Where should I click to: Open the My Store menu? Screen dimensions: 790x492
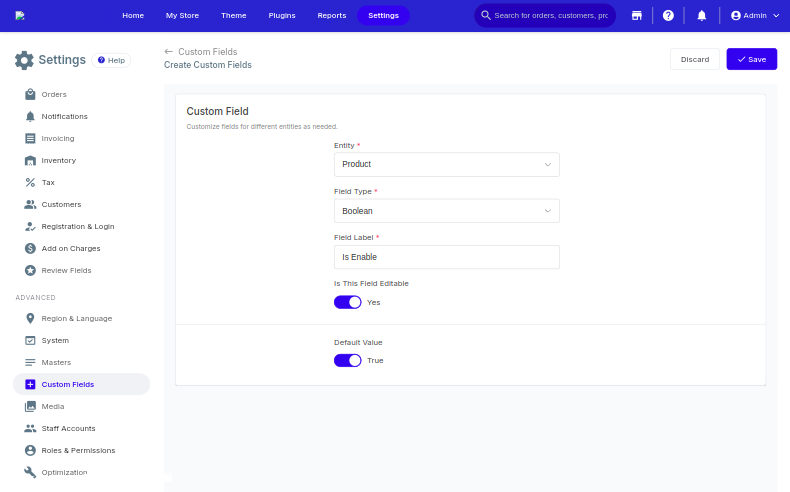(182, 16)
